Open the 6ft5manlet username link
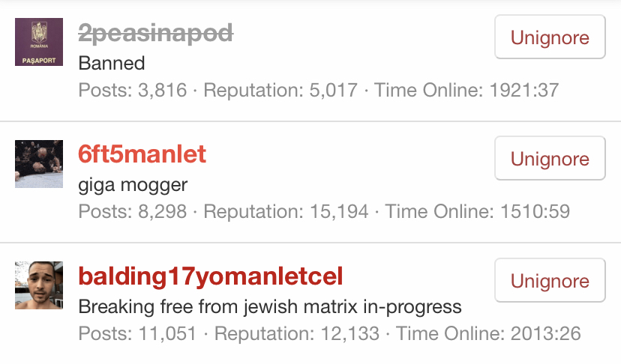Image resolution: width=621 pixels, height=364 pixels. coord(142,154)
